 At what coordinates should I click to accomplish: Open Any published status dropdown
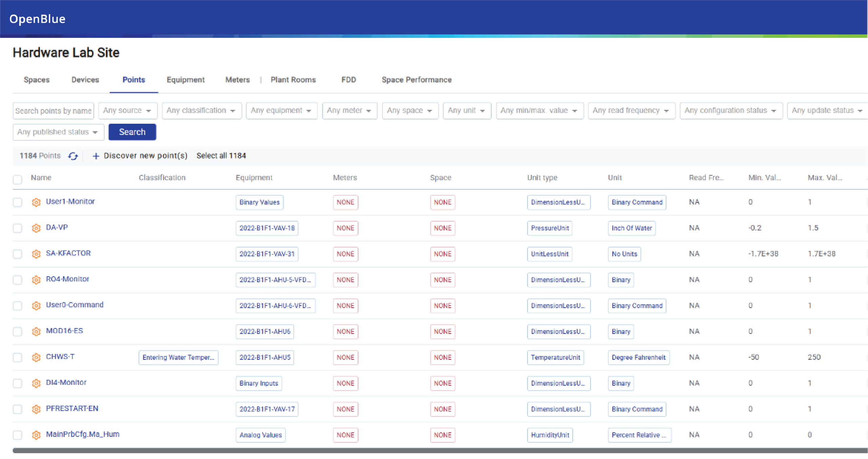tap(58, 132)
